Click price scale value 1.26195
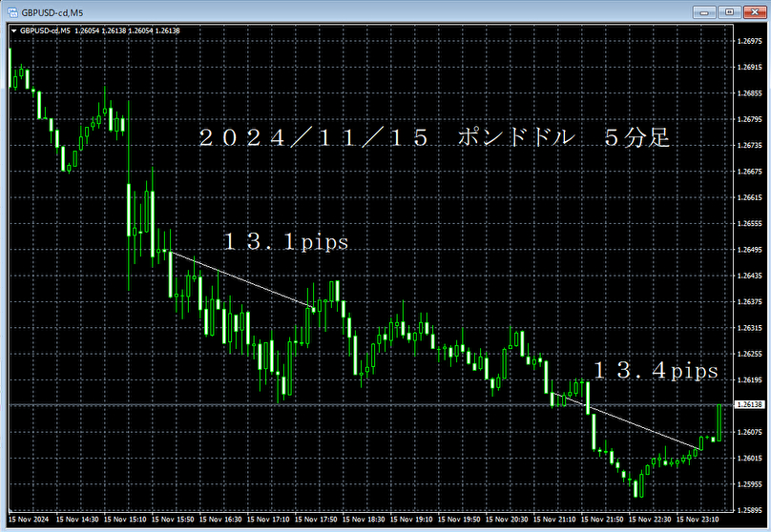Viewport: 771px width, 532px height. click(x=750, y=380)
